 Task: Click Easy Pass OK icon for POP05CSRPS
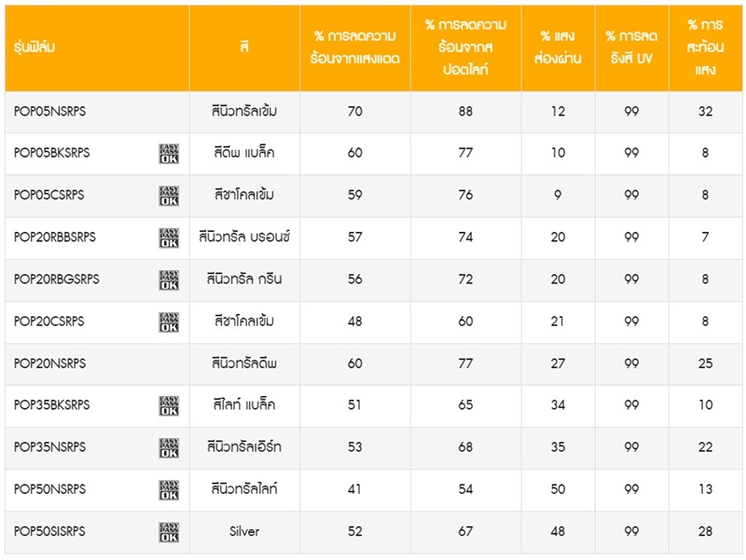[x=169, y=196]
